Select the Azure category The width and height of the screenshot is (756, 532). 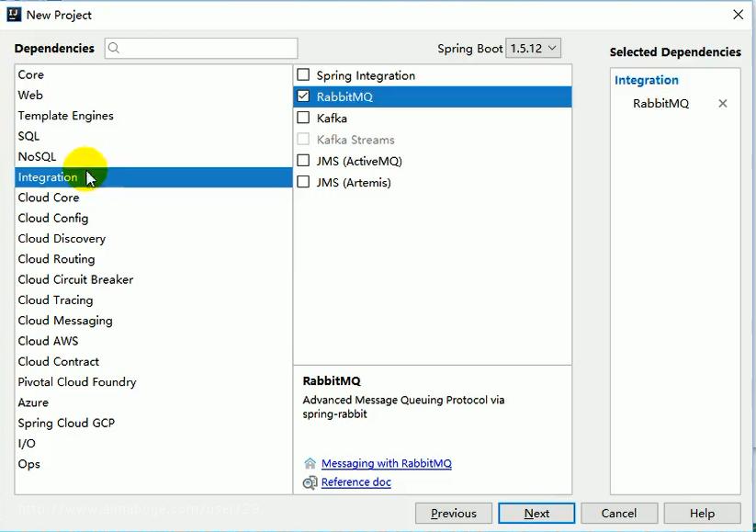(153, 402)
